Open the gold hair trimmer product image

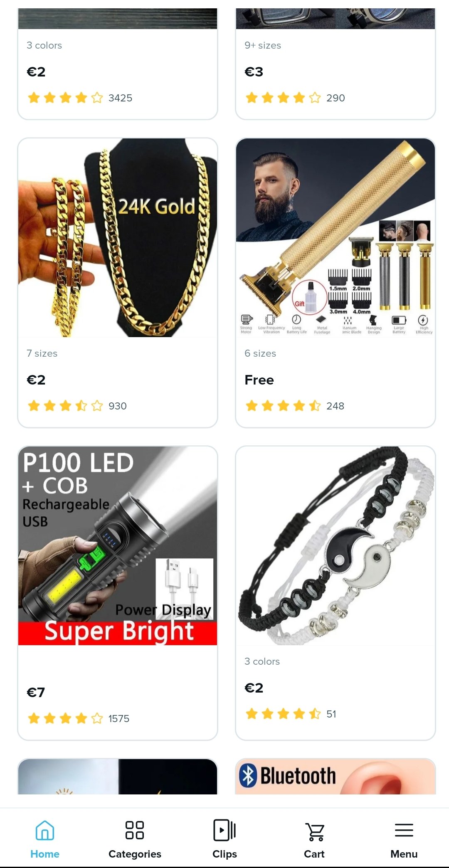(x=336, y=238)
